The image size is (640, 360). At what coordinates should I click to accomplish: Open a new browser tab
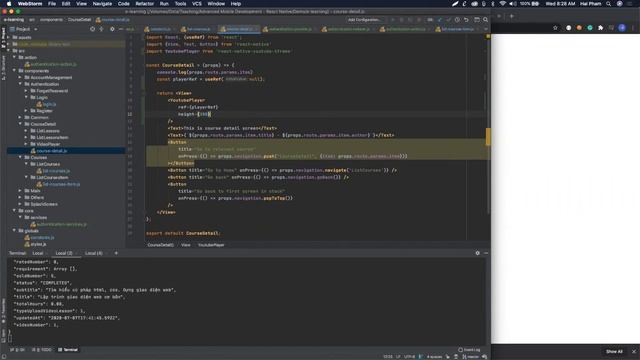coord(511,16)
